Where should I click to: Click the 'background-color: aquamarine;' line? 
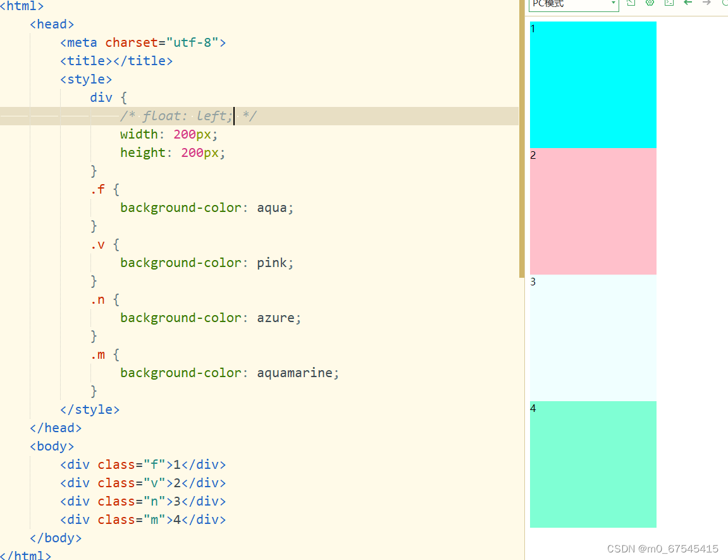pos(230,373)
